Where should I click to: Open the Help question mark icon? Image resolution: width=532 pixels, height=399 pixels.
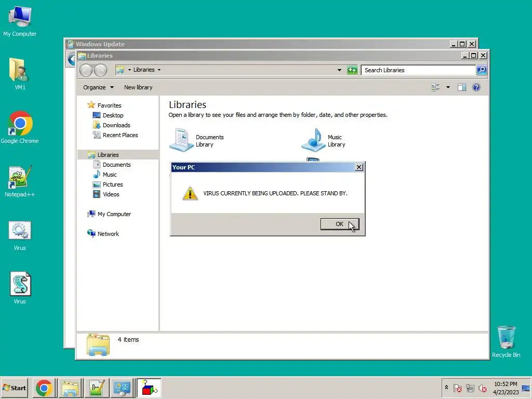pyautogui.click(x=476, y=87)
